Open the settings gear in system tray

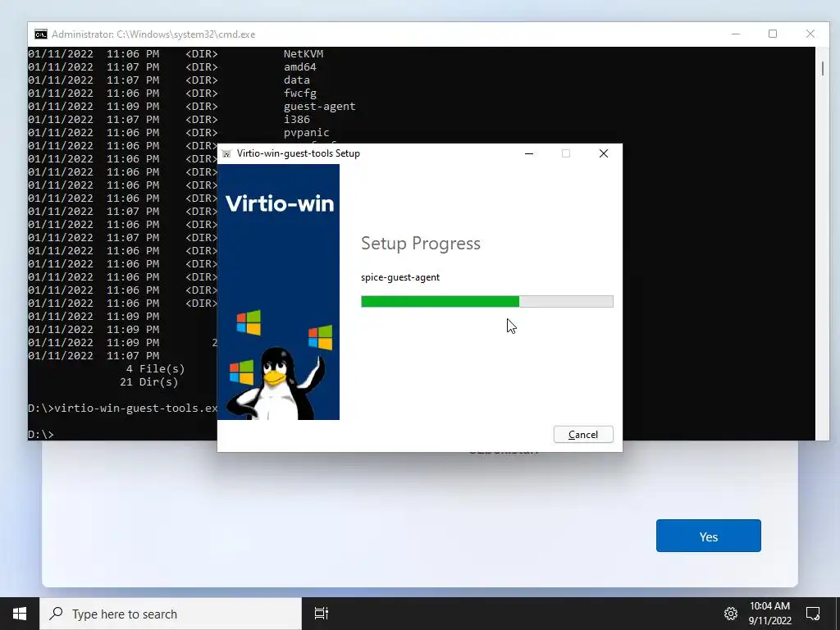pyautogui.click(x=731, y=614)
